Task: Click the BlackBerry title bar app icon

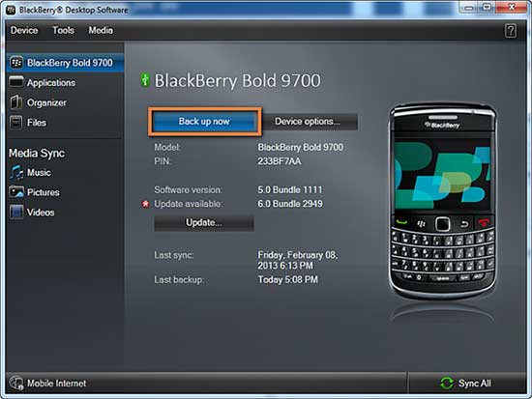Action: (11, 10)
